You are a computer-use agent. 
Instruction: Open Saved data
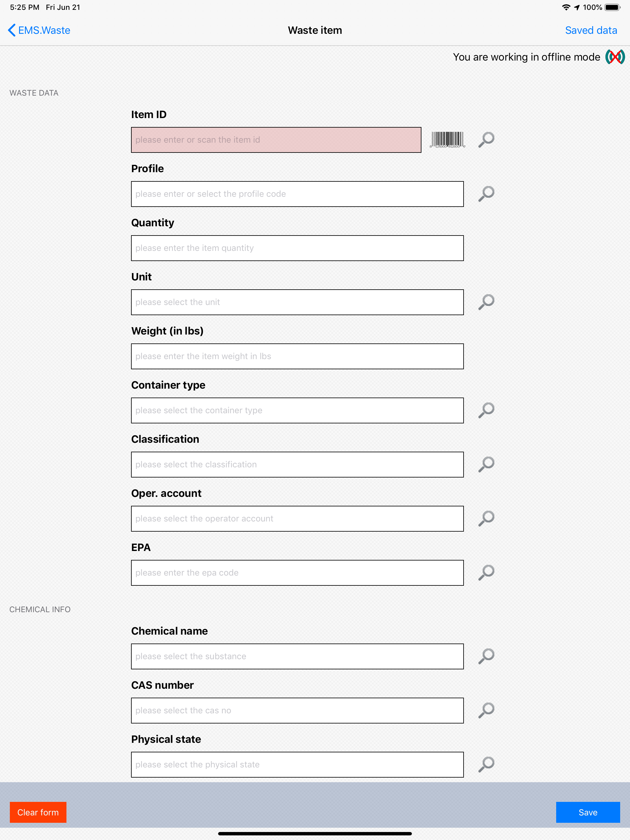[x=591, y=30]
